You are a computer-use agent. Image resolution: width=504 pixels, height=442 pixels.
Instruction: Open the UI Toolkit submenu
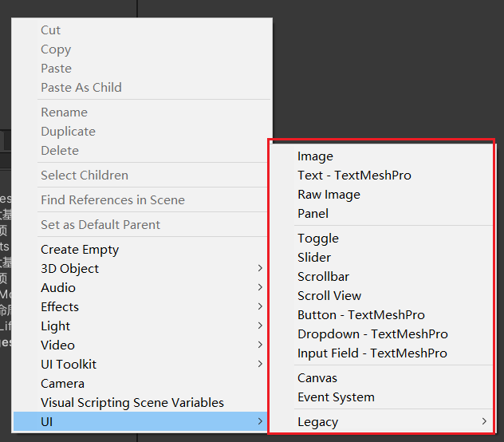coord(140,365)
